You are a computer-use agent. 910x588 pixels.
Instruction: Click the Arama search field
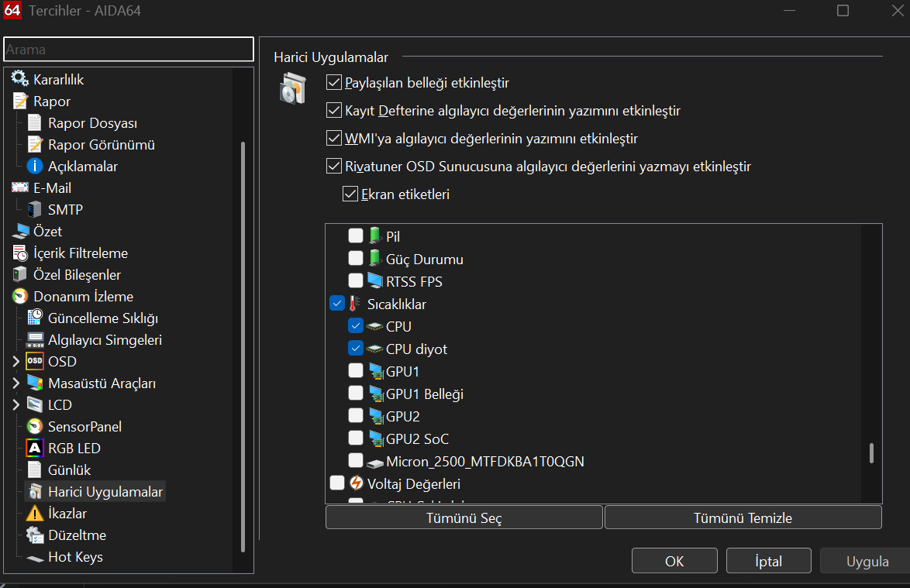(129, 50)
